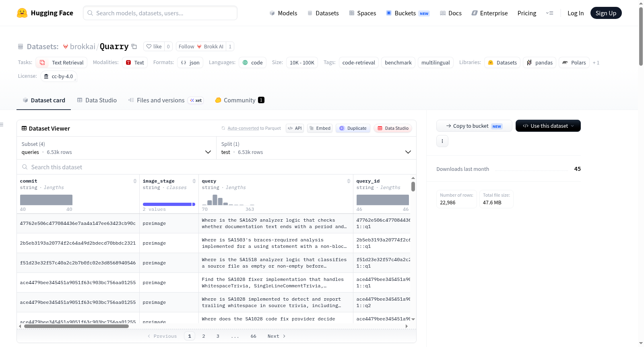Open the left sidebar table of contents icon
The image size is (644, 347).
(x=2, y=125)
